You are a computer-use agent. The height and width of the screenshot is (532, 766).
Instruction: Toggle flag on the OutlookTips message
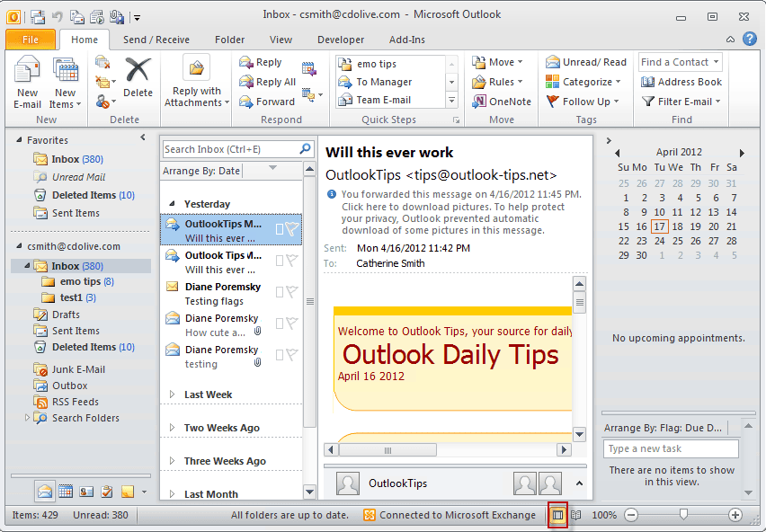point(291,229)
